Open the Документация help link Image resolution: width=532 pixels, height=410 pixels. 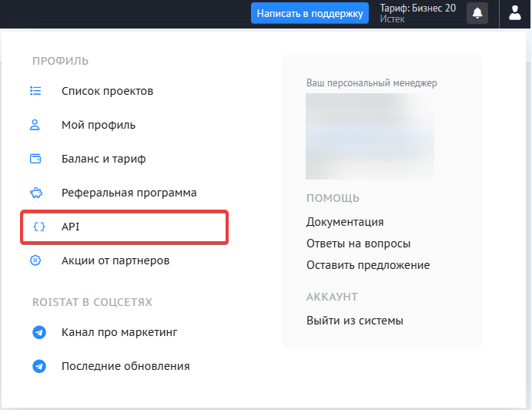(x=345, y=222)
